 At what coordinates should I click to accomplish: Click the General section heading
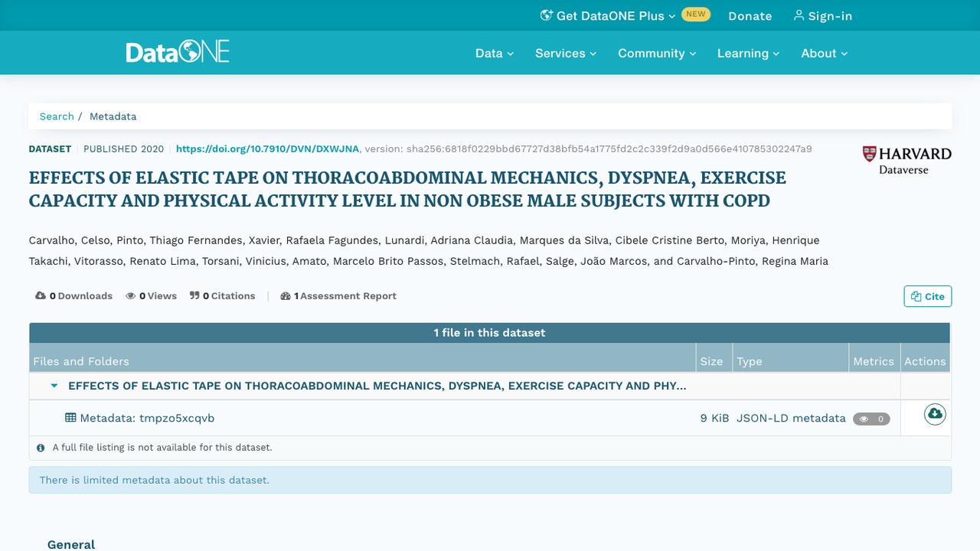click(71, 544)
